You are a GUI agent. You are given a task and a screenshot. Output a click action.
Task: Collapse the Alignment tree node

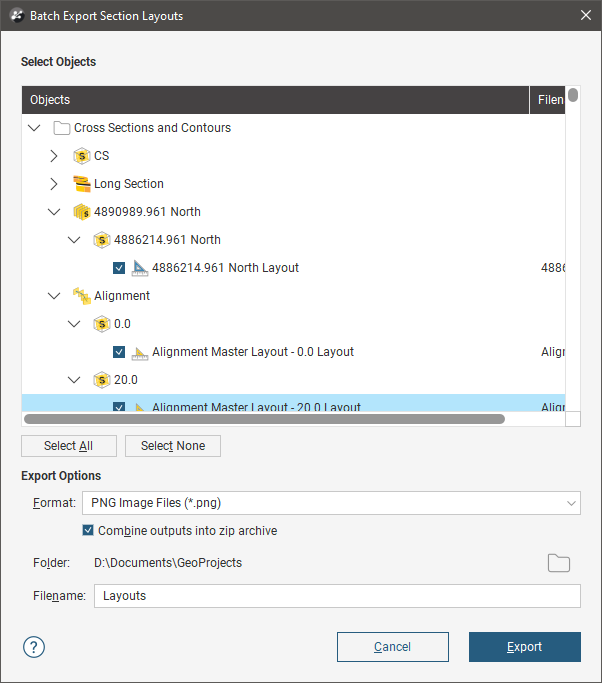coord(54,296)
